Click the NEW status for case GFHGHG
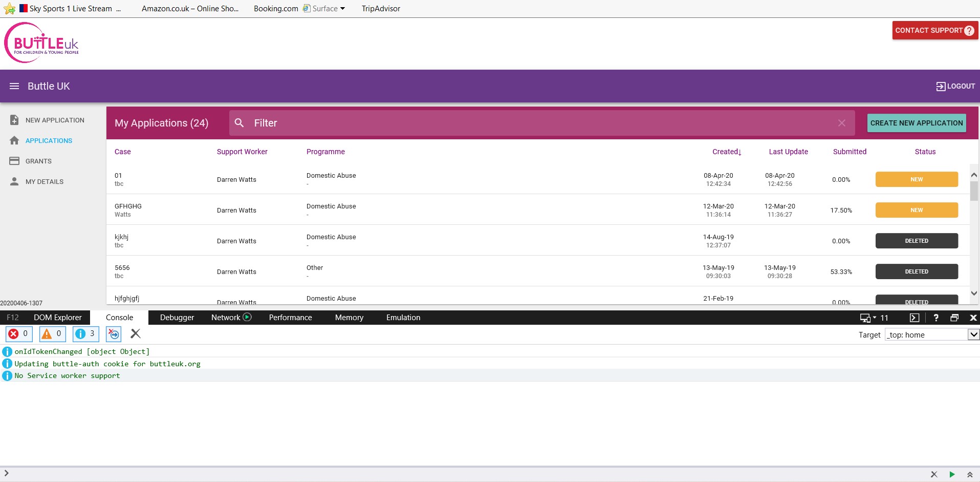 point(917,210)
